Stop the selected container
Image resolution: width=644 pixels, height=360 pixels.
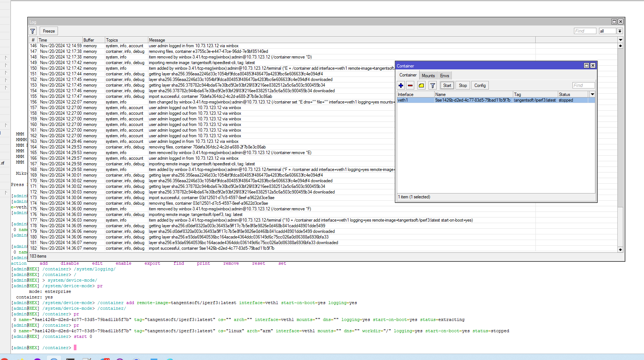click(463, 85)
